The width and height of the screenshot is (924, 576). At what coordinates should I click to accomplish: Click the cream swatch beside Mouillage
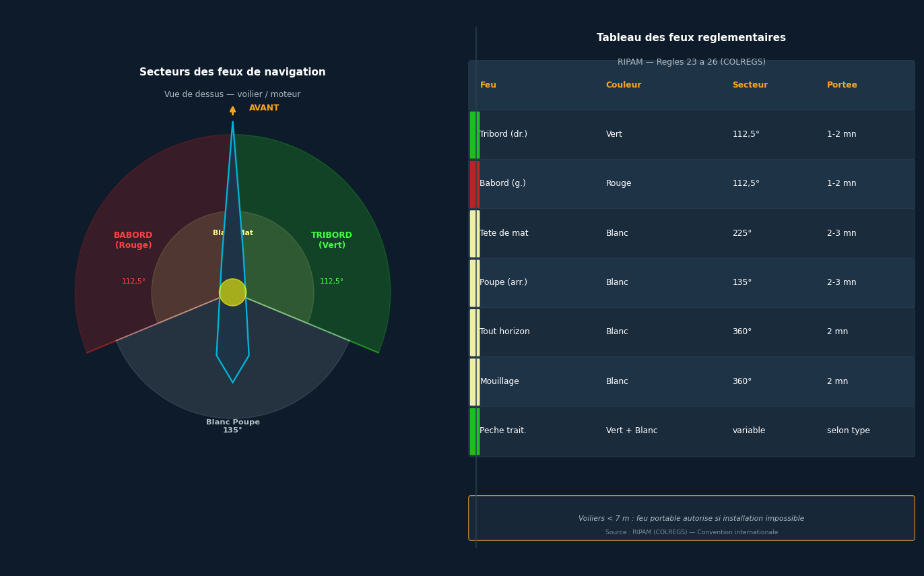[475, 382]
